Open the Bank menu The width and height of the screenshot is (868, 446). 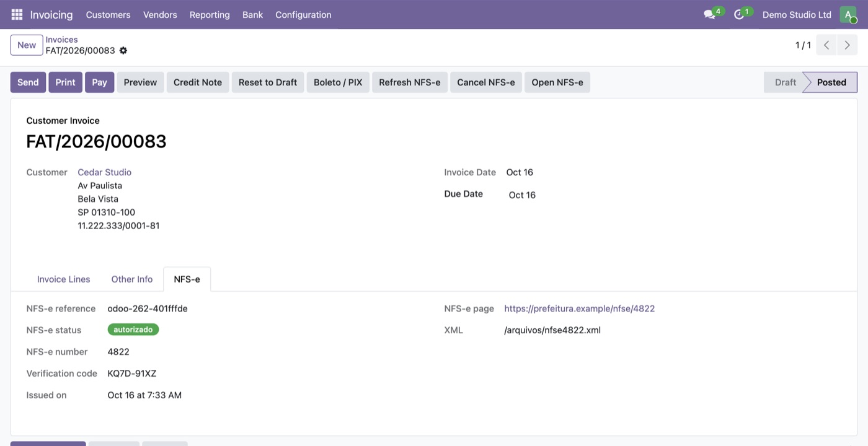252,14
